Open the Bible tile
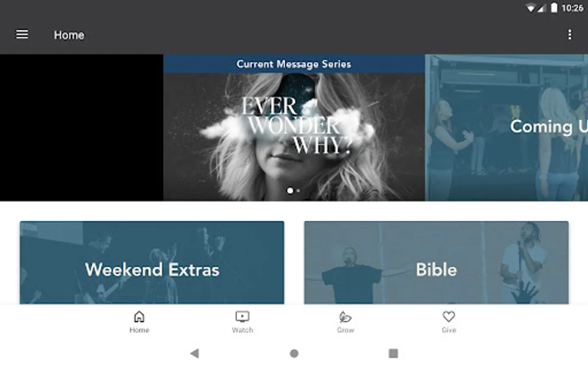The width and height of the screenshot is (588, 368). (x=436, y=263)
